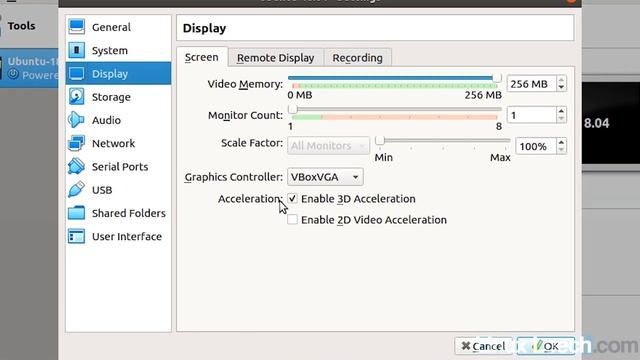Decrease Monitor Count with down arrow

561,119
